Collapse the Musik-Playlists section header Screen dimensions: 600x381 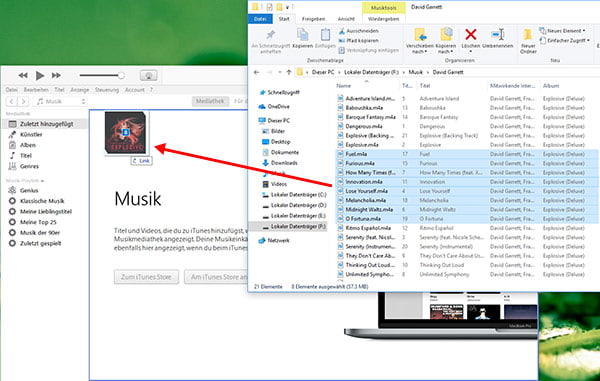pos(25,181)
